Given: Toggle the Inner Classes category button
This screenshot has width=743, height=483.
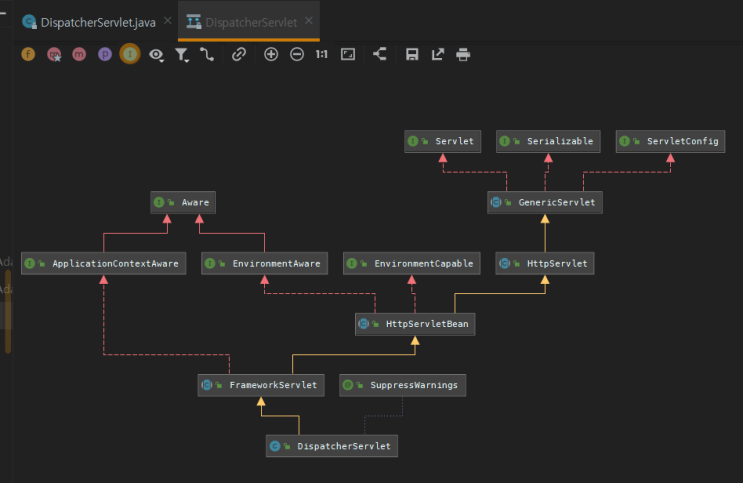Looking at the screenshot, I should click(130, 55).
